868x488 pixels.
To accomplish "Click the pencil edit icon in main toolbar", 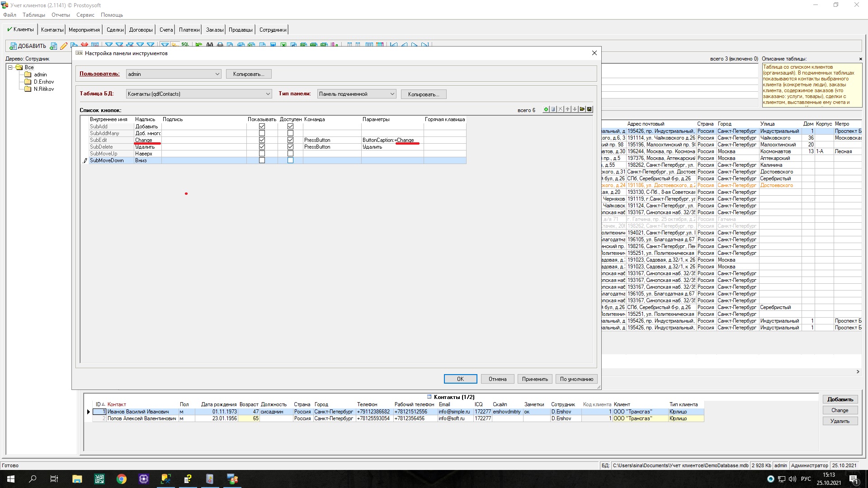I will (x=64, y=46).
